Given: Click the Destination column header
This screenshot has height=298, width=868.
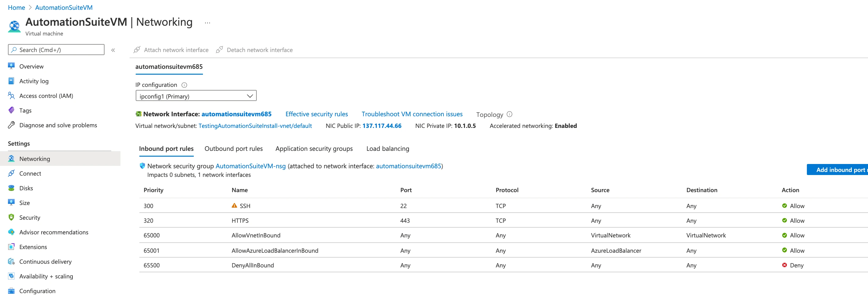Looking at the screenshot, I should 701,190.
